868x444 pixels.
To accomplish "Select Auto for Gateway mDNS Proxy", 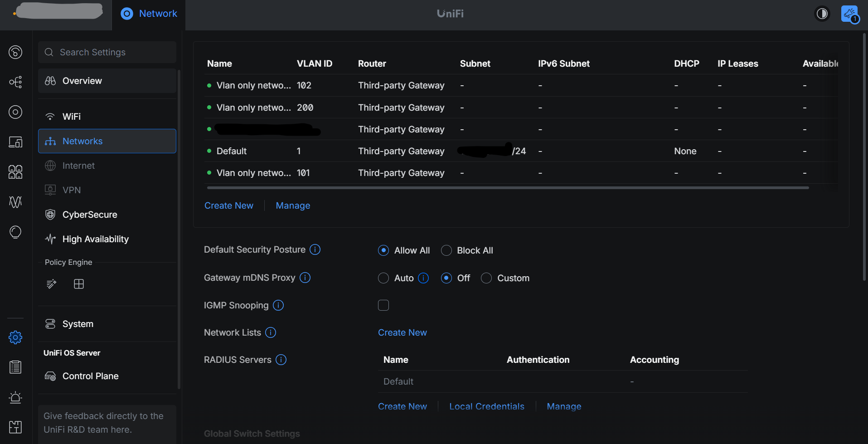I will [x=383, y=278].
